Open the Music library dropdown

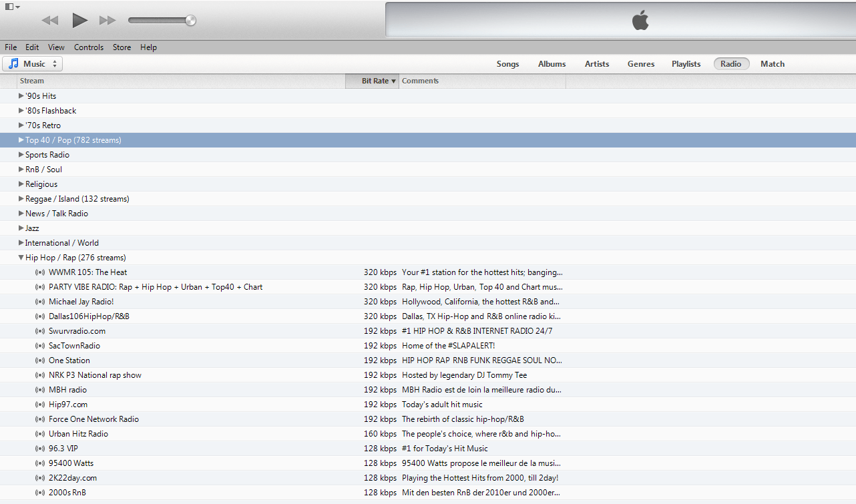coord(33,64)
